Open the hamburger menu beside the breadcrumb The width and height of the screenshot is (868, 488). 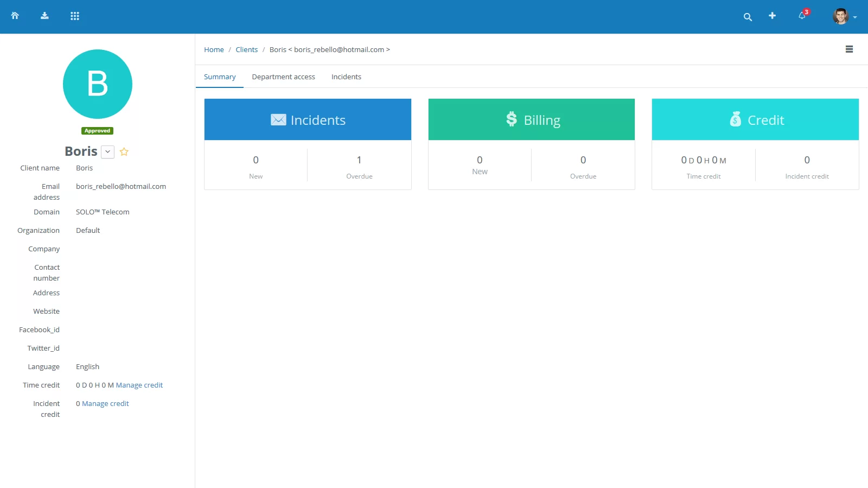(849, 49)
